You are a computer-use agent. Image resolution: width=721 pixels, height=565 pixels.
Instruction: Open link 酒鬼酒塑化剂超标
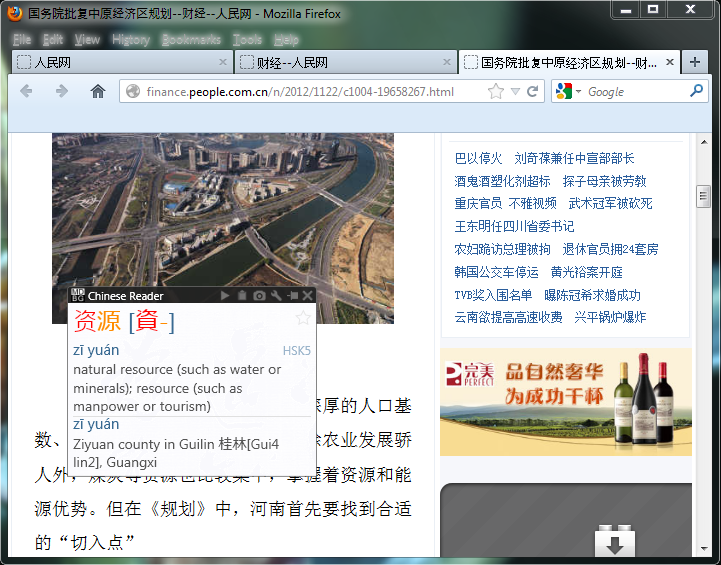pyautogui.click(x=502, y=181)
